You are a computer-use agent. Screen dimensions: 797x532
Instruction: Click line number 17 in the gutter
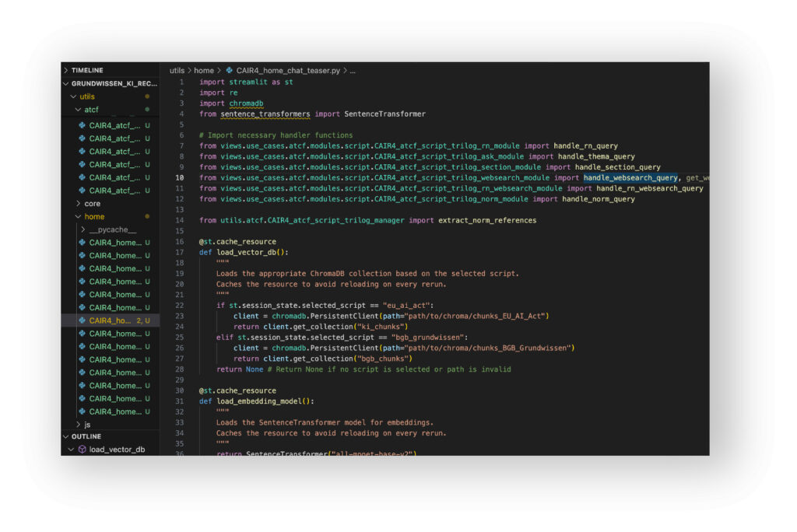(180, 253)
